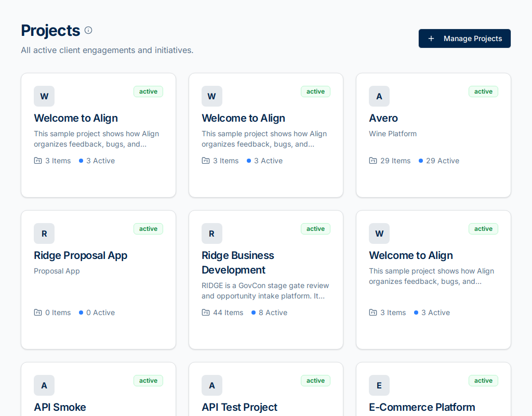Click the 8 Active label
The height and width of the screenshot is (416, 532).
point(273,313)
